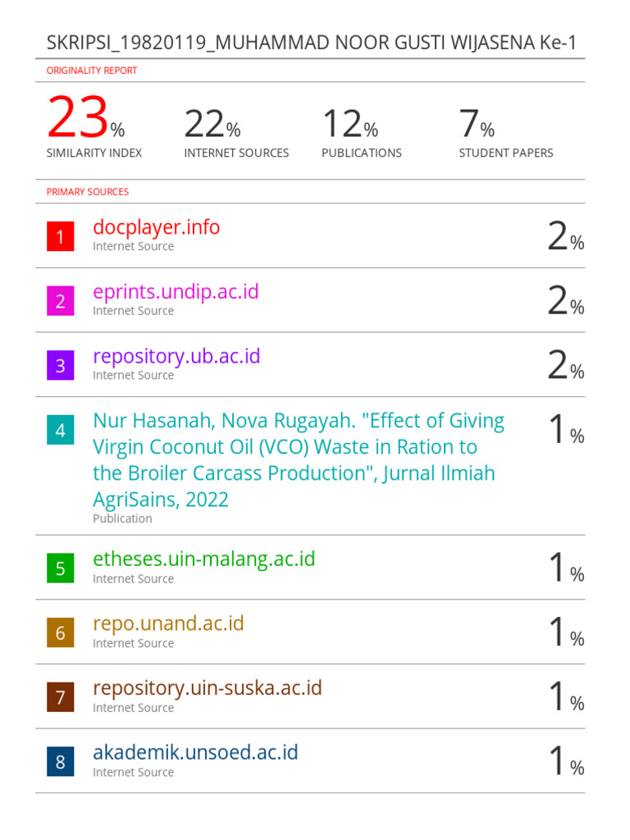This screenshot has height=840, width=630.
Task: Click the green number 5 source badge
Action: click(60, 568)
